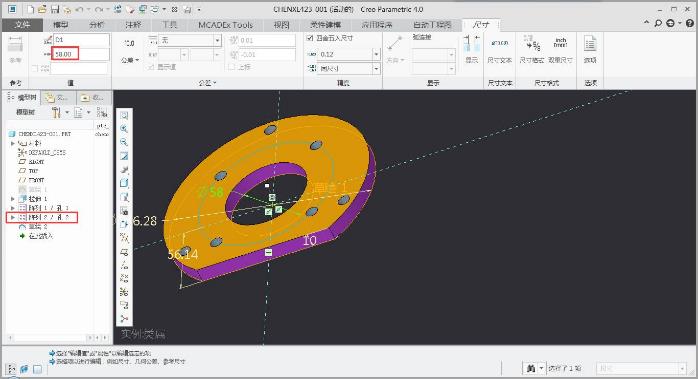The width and height of the screenshot is (698, 379).
Task: Click the Refit icon atop graphics toolbar
Action: click(x=124, y=115)
